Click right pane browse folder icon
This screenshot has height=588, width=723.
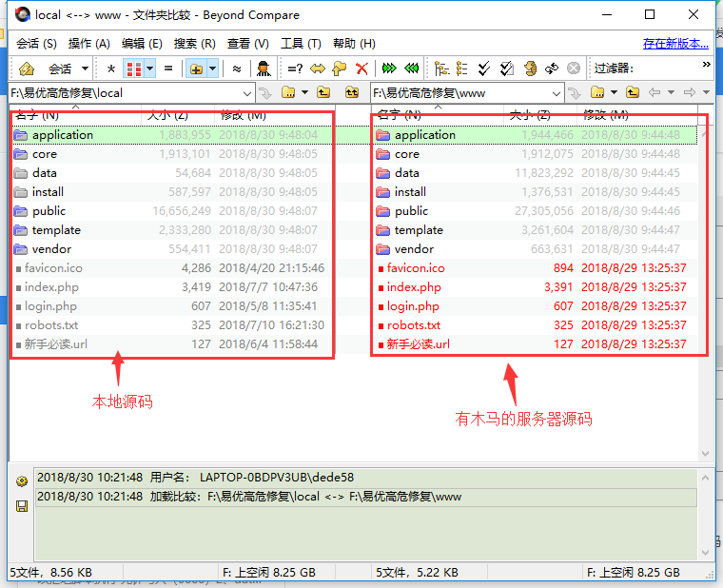pyautogui.click(x=597, y=92)
